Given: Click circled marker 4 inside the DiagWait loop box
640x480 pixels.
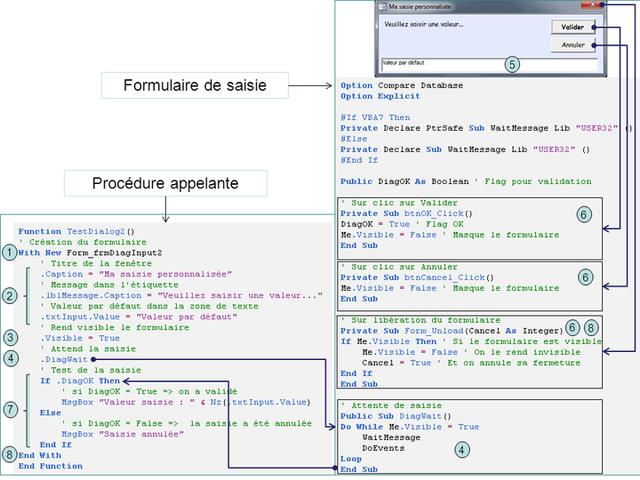Looking at the screenshot, I should coord(459,449).
